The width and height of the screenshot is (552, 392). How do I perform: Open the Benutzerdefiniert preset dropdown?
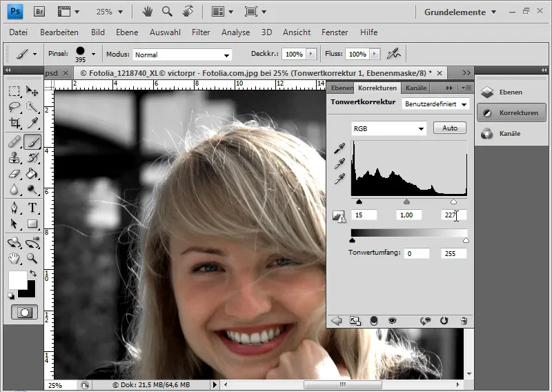(435, 104)
